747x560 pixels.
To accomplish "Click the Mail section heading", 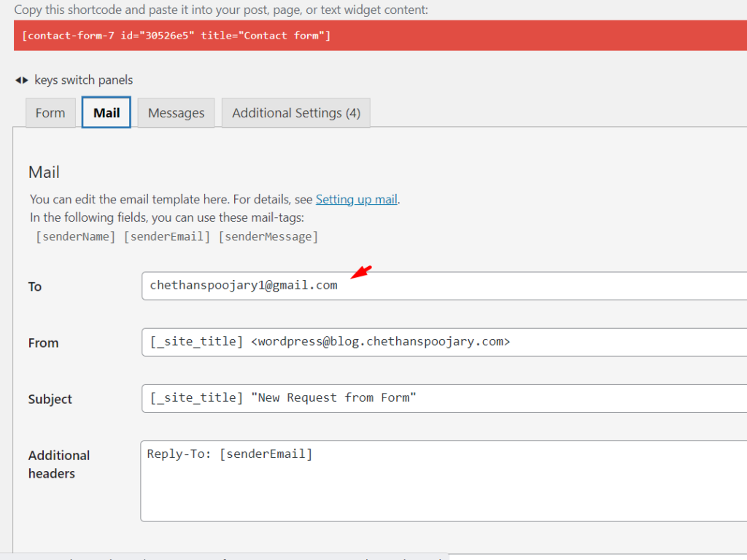I will (44, 172).
